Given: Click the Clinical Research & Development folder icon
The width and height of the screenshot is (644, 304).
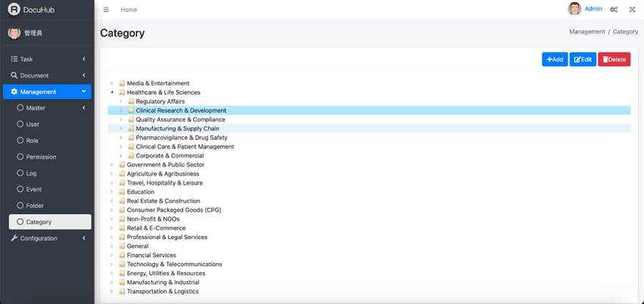Looking at the screenshot, I should tap(131, 110).
